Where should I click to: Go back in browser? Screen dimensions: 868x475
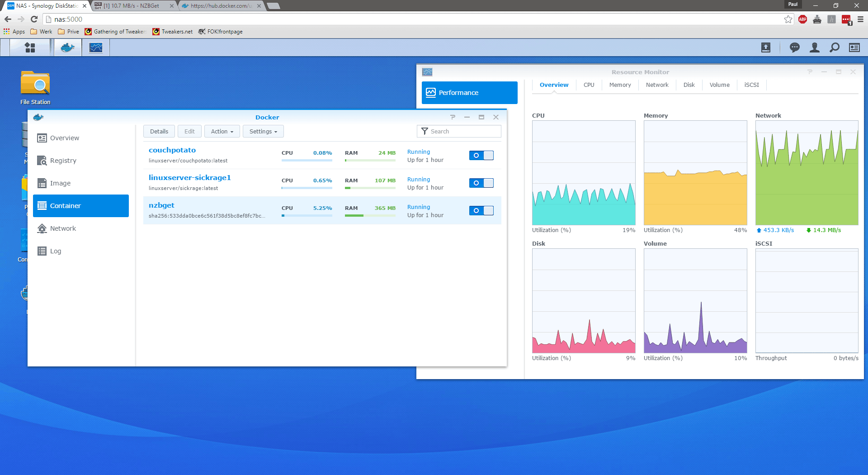pyautogui.click(x=8, y=19)
